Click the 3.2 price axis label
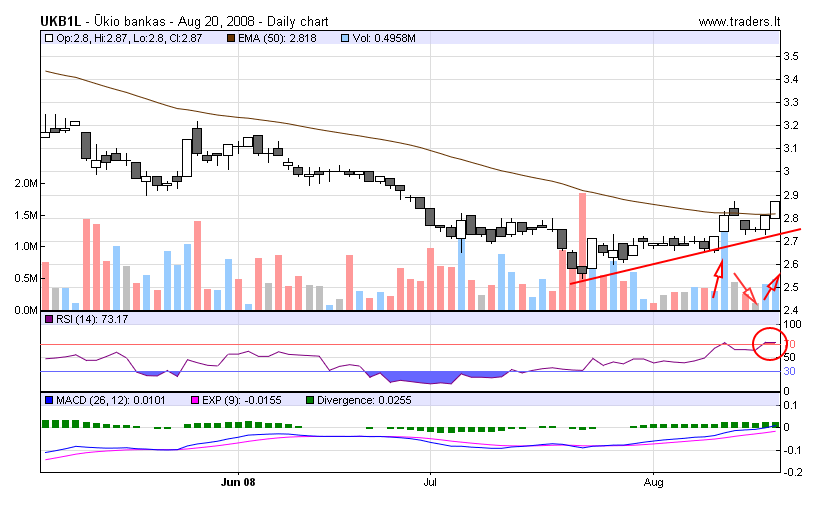This screenshot has height=508, width=820. coord(791,125)
